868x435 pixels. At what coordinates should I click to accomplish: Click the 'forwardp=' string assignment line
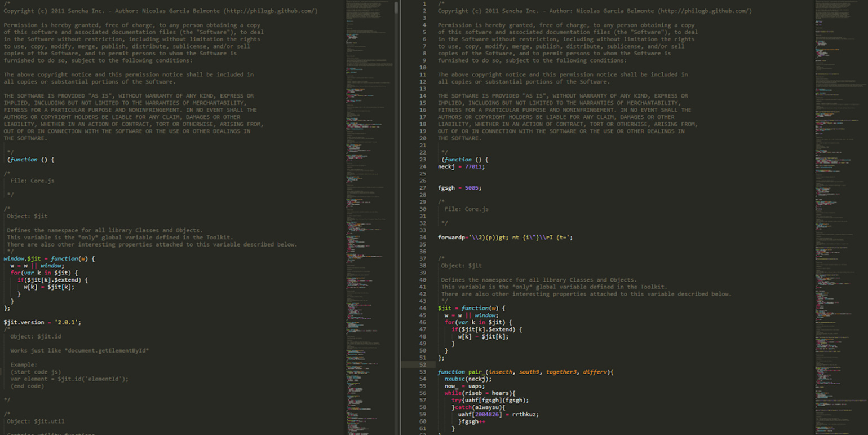pos(505,238)
